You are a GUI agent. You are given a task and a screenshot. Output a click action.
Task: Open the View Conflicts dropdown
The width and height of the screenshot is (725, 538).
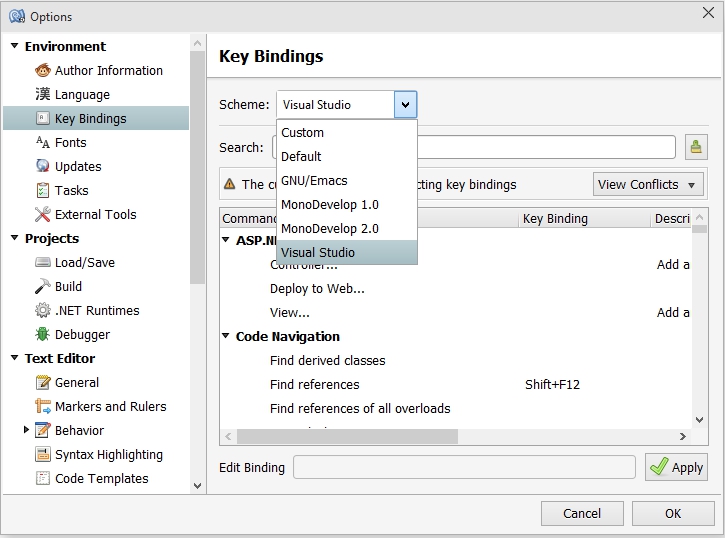coord(648,184)
